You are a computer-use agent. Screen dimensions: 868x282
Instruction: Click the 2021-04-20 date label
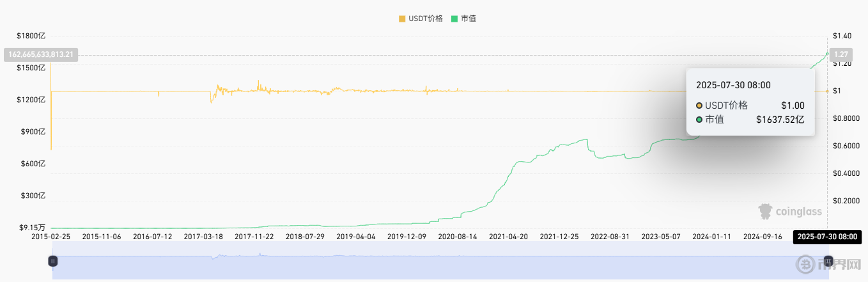click(x=508, y=237)
